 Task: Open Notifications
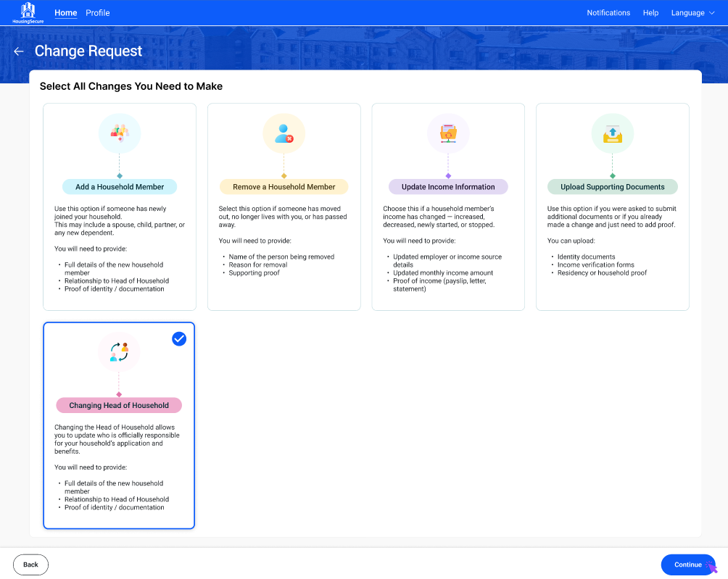(608, 13)
